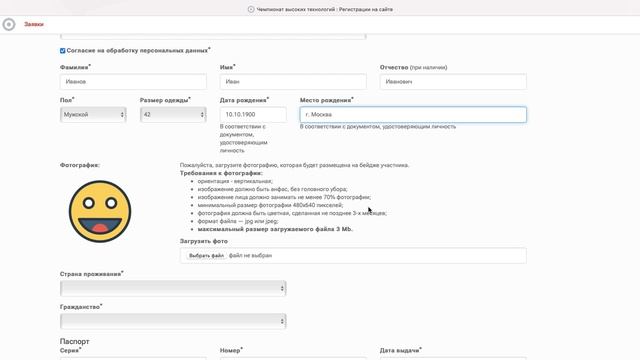Screen dimensions: 640x360
Task: Click the 'файл не выбран' text
Action: click(x=250, y=256)
